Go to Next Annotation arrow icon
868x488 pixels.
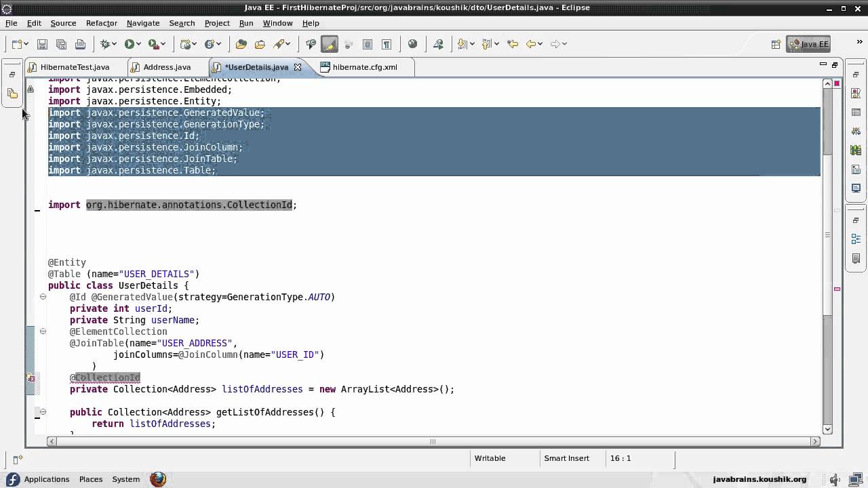point(462,44)
